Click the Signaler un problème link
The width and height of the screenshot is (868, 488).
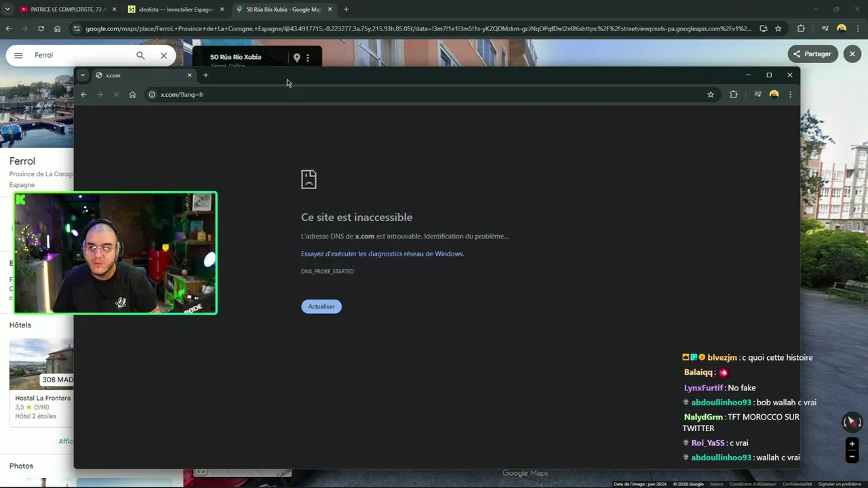840,484
